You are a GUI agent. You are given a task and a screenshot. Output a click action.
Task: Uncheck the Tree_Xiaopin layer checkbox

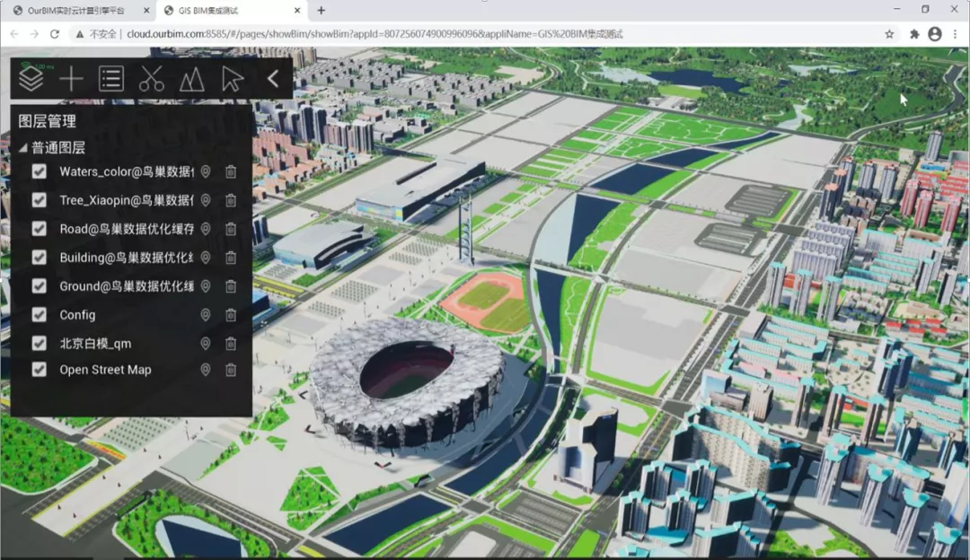39,200
